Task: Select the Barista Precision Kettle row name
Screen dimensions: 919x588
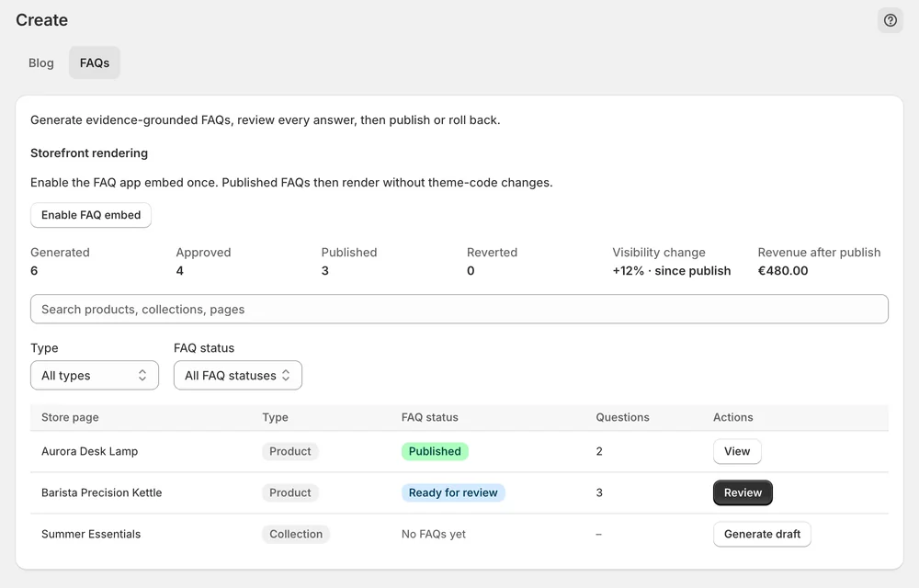Action: tap(101, 492)
